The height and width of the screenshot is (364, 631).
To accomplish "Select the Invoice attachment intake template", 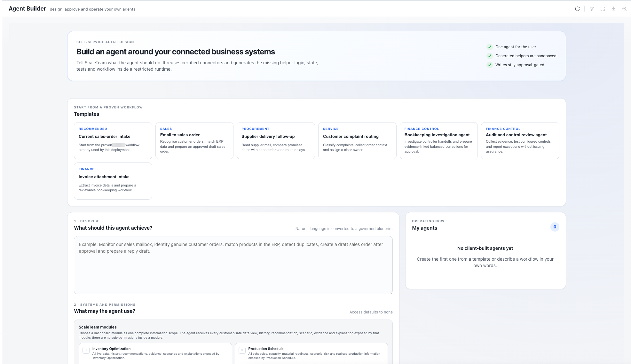I will tap(113, 181).
